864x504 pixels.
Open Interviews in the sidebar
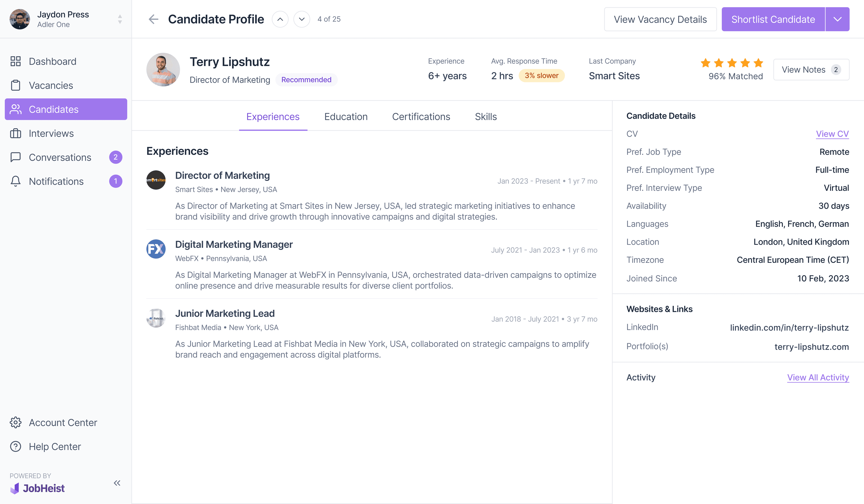[66, 133]
